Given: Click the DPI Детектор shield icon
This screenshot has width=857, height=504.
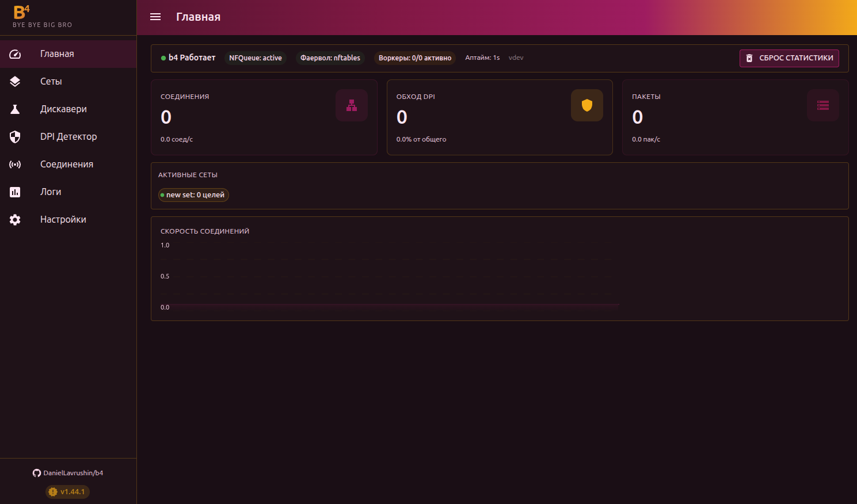Looking at the screenshot, I should point(15,137).
